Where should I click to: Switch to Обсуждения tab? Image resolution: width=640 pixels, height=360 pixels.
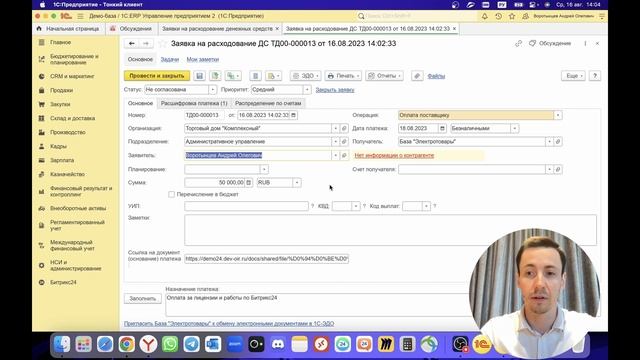[x=131, y=29]
